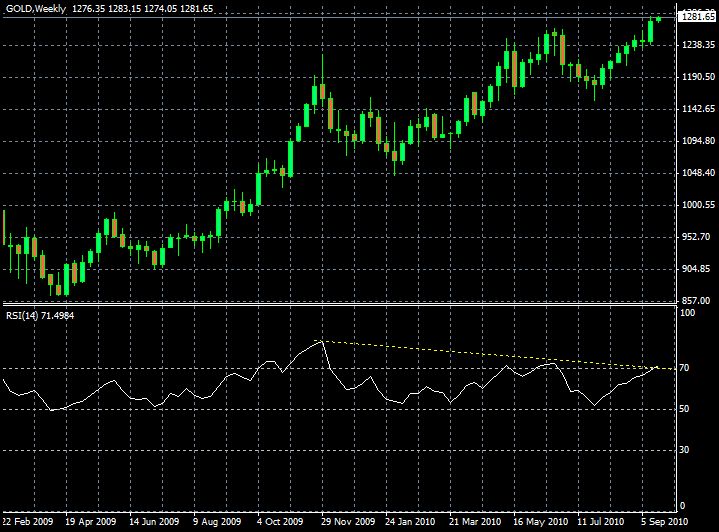Select the 1142.65 price level on axis

click(695, 109)
